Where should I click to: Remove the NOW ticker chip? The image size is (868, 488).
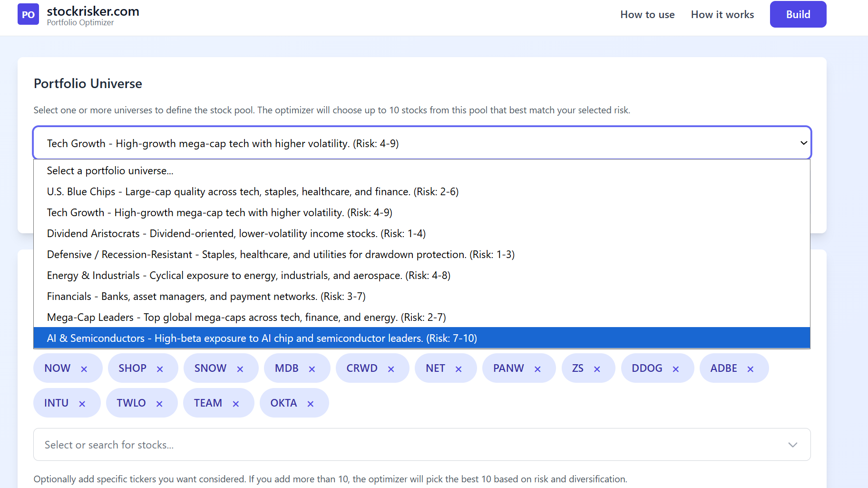pyautogui.click(x=84, y=368)
